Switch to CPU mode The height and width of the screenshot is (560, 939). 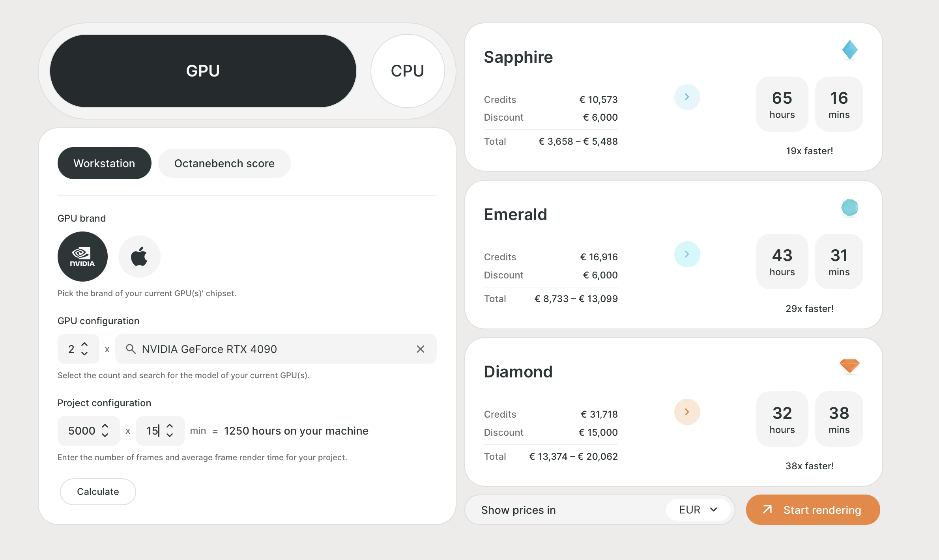[x=408, y=71]
